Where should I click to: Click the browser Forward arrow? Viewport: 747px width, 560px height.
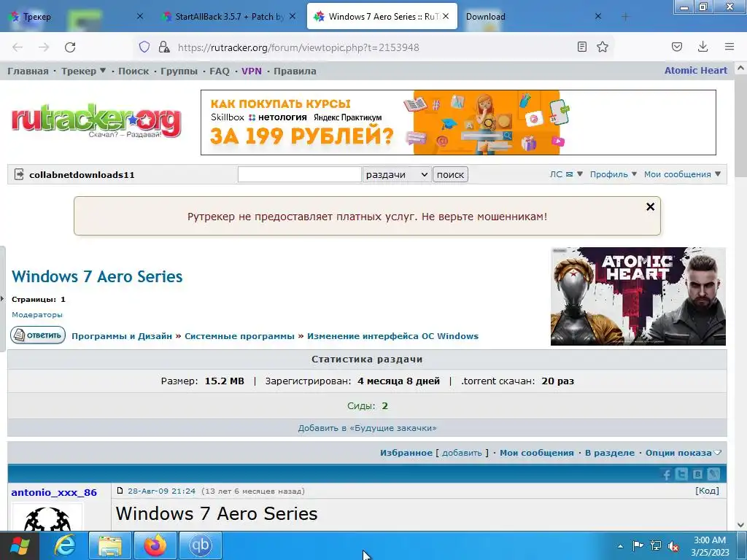click(x=44, y=47)
